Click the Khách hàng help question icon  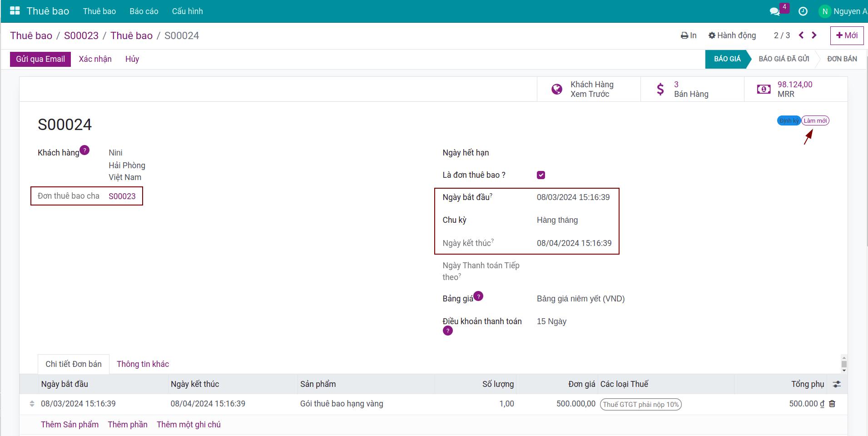[x=84, y=150]
